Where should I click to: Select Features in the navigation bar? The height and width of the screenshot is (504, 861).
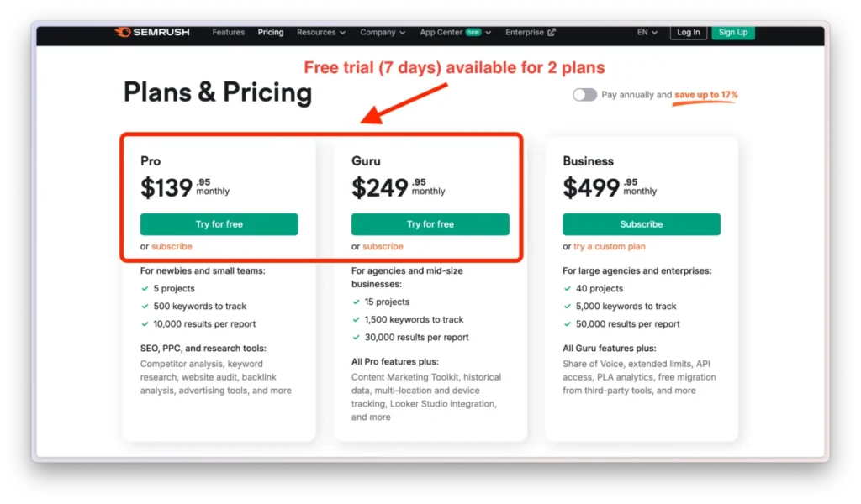pyautogui.click(x=228, y=32)
